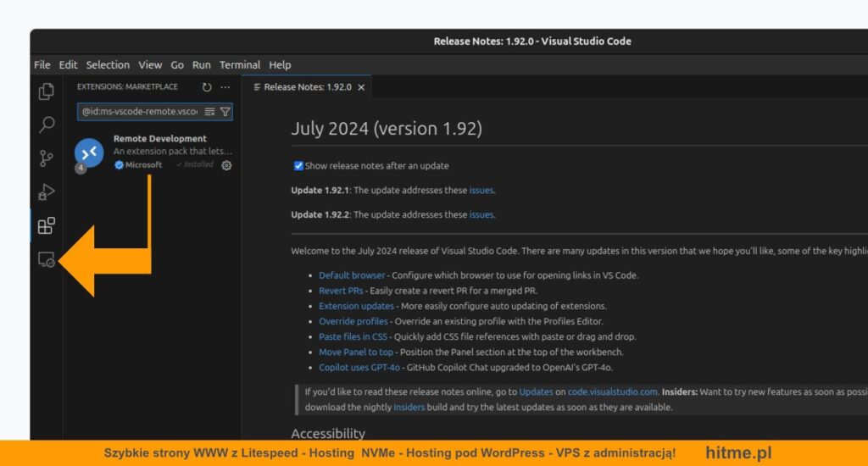Follow the Default browser link

[x=352, y=275]
